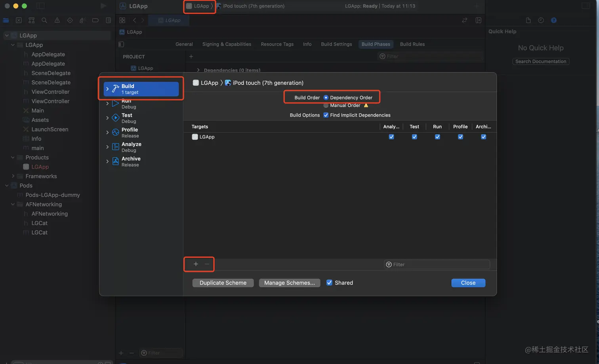Expand the Run action chevron
599x364 pixels.
107,104
